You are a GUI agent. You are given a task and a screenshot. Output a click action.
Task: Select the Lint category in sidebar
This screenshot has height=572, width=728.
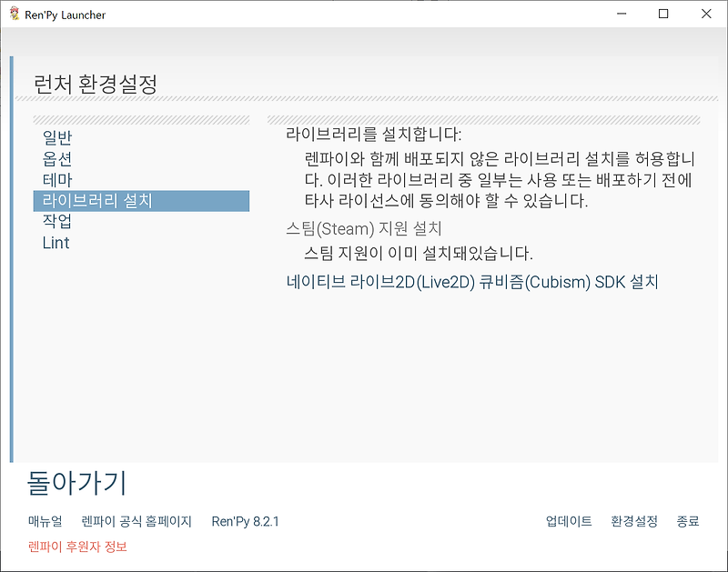(56, 243)
